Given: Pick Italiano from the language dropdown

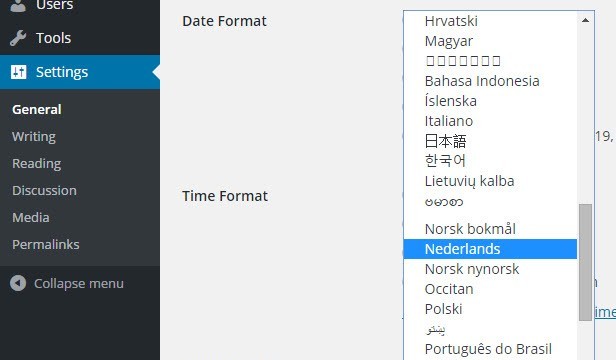Looking at the screenshot, I should pyautogui.click(x=490, y=121).
